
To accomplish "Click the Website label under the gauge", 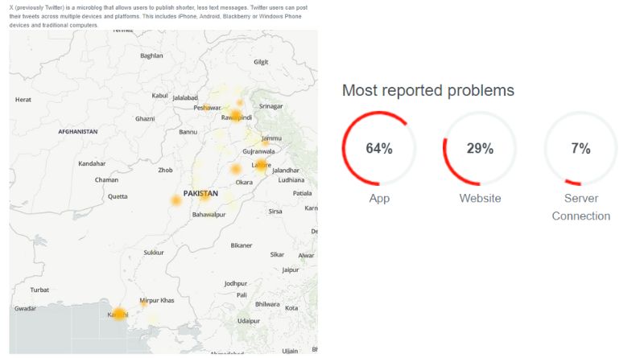I will (480, 198).
